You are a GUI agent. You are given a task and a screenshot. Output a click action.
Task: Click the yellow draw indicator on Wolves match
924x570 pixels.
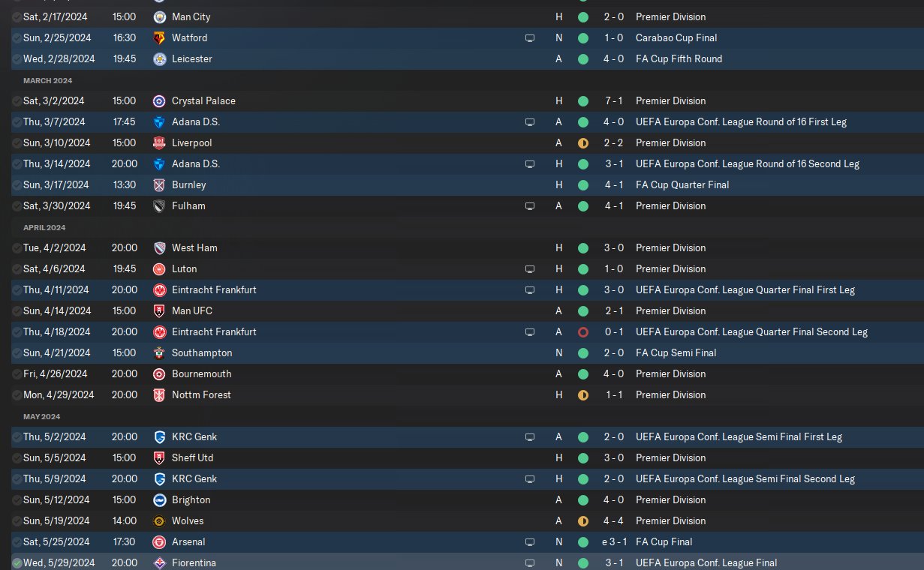[582, 520]
